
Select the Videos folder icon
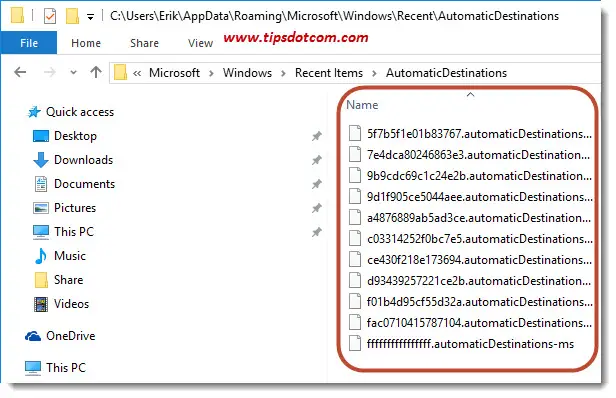pos(41,304)
